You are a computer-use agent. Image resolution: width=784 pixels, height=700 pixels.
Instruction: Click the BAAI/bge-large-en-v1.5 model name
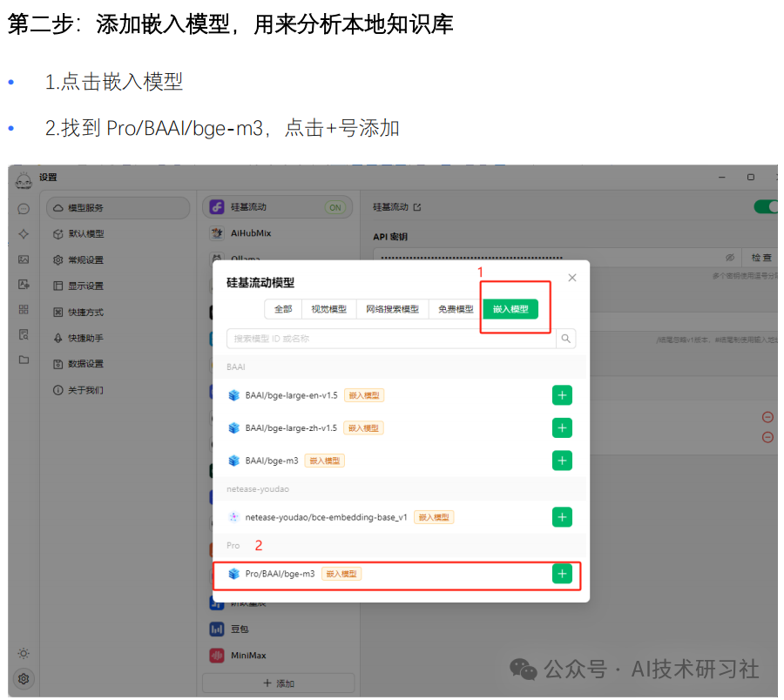(x=292, y=395)
